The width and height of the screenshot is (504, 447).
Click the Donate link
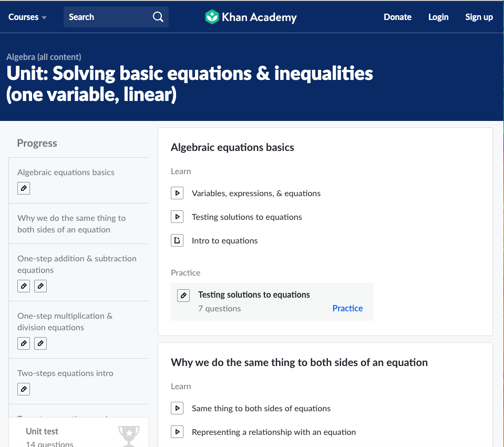click(x=397, y=17)
